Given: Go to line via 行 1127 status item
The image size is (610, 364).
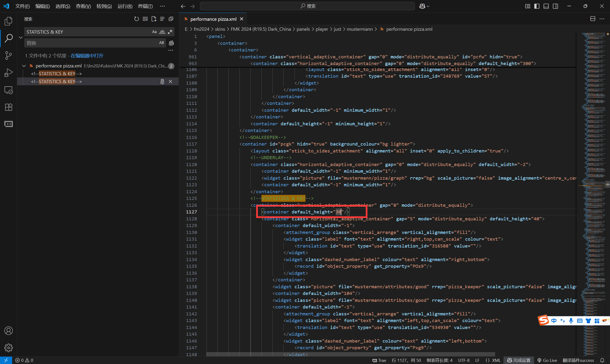Looking at the screenshot, I should coord(406,360).
